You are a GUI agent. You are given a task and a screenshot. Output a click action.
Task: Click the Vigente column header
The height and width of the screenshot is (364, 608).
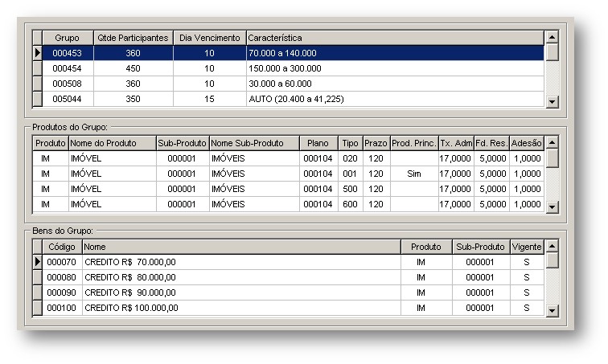[527, 247]
